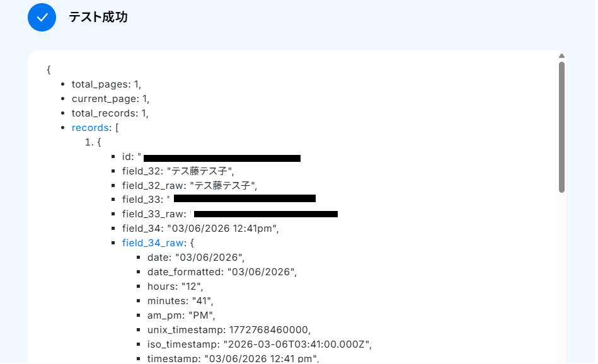Click the field_32_raw entry
Screen dimensions: 598x364
coord(190,186)
